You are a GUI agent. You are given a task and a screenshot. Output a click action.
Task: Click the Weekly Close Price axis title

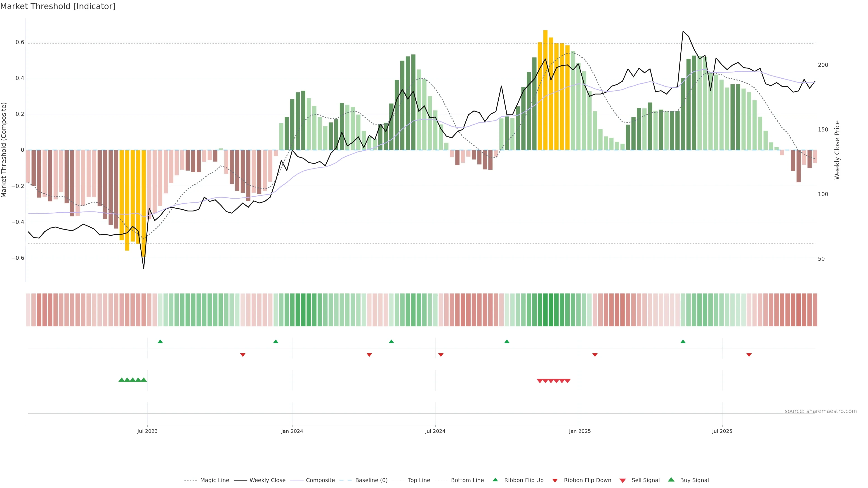(837, 150)
